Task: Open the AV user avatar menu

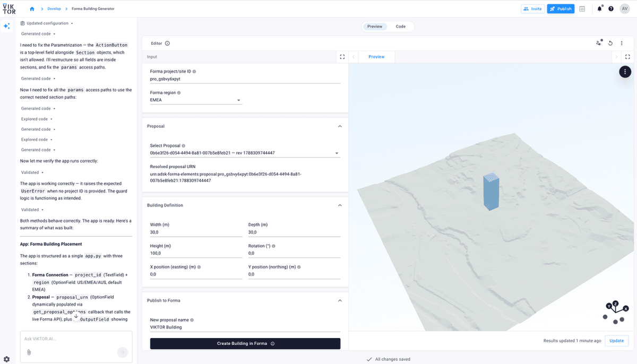Action: [x=625, y=9]
